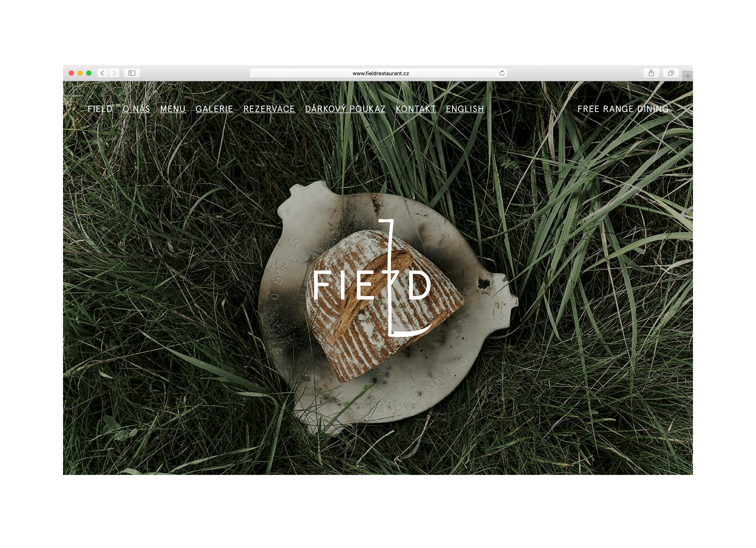Image resolution: width=756 pixels, height=548 pixels.
Task: Open the GALERIE link
Action: pos(214,109)
